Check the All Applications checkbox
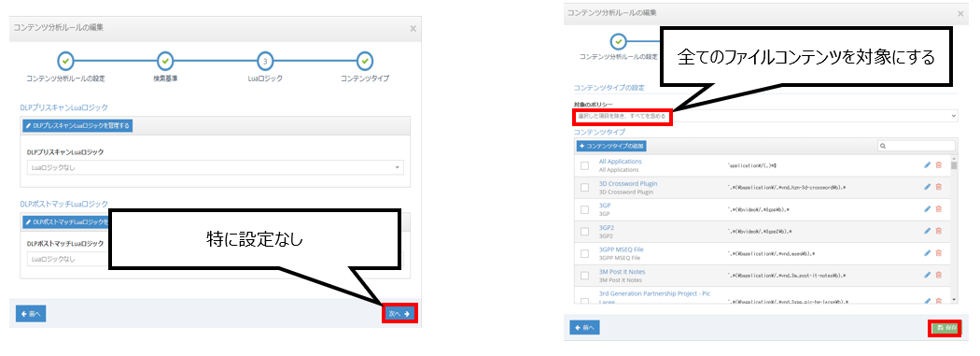This screenshot has width=980, height=356. tap(584, 165)
